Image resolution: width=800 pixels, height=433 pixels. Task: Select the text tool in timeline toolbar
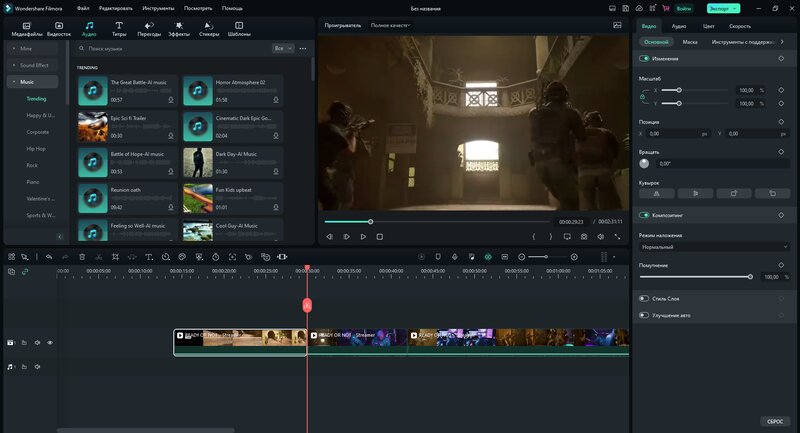tap(149, 257)
